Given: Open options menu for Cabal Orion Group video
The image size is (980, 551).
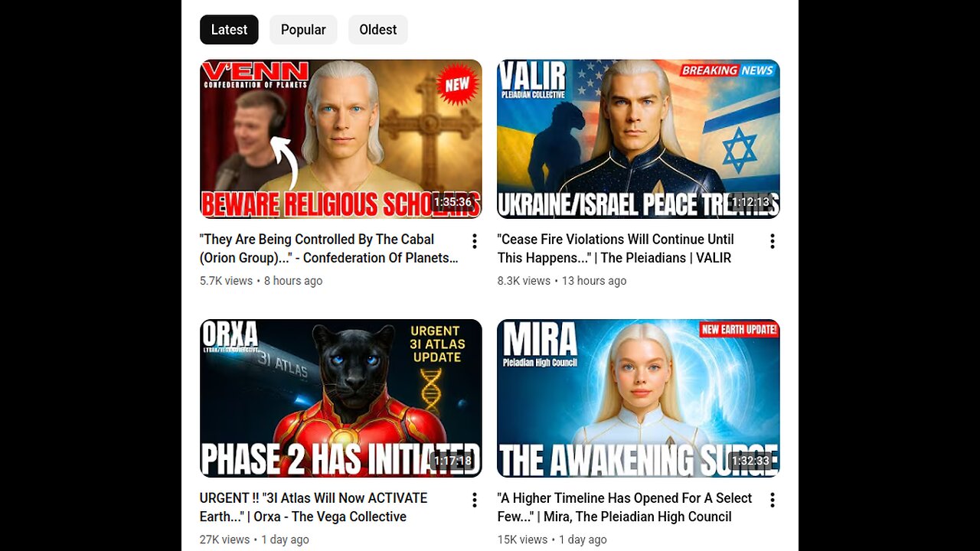Looking at the screenshot, I should click(x=475, y=242).
